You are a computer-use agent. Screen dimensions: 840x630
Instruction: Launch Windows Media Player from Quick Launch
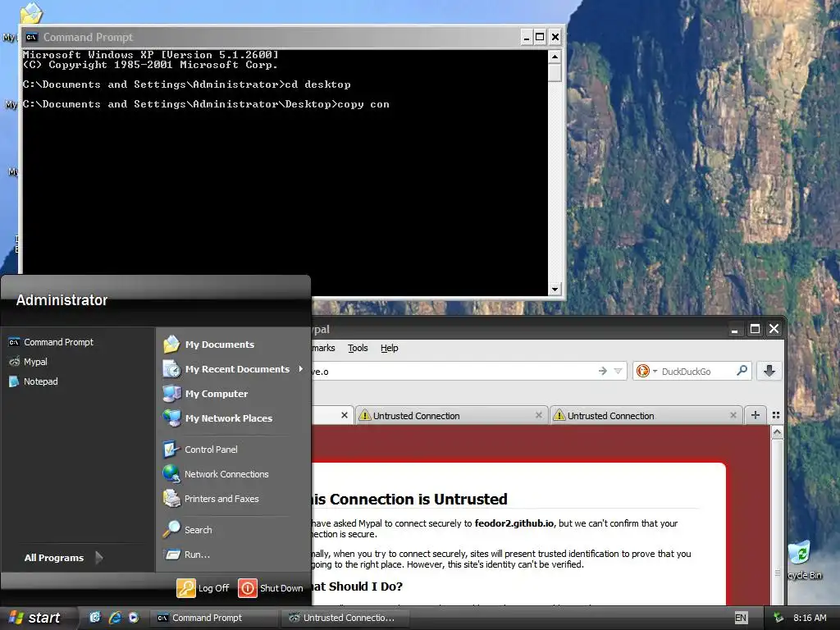click(x=134, y=618)
